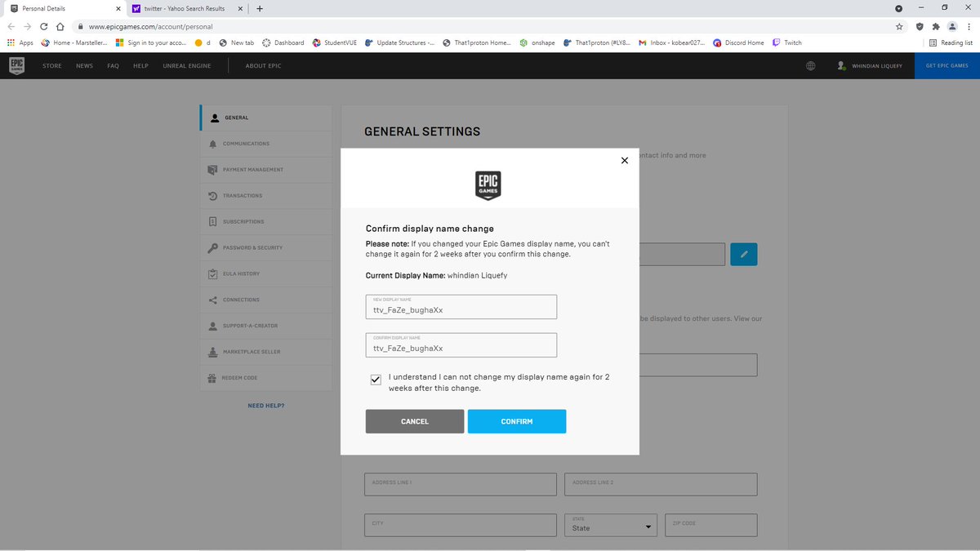
Task: Open the State dropdown
Action: [611, 525]
